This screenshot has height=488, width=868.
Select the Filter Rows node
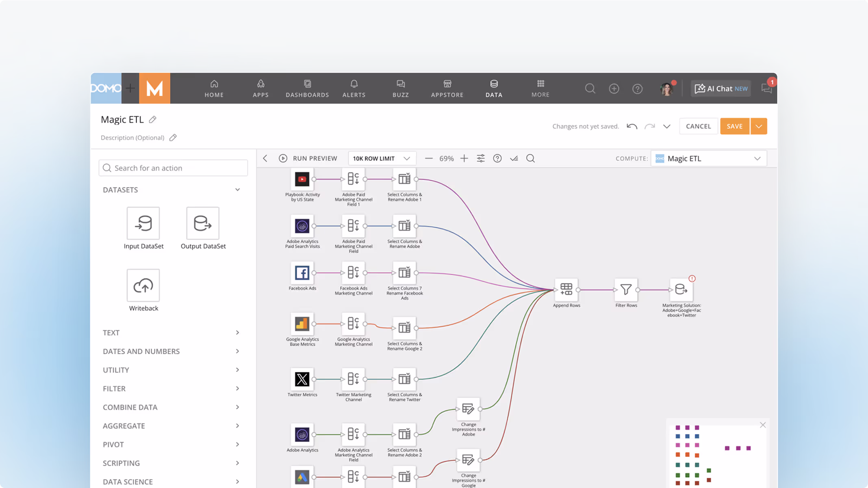pos(626,289)
